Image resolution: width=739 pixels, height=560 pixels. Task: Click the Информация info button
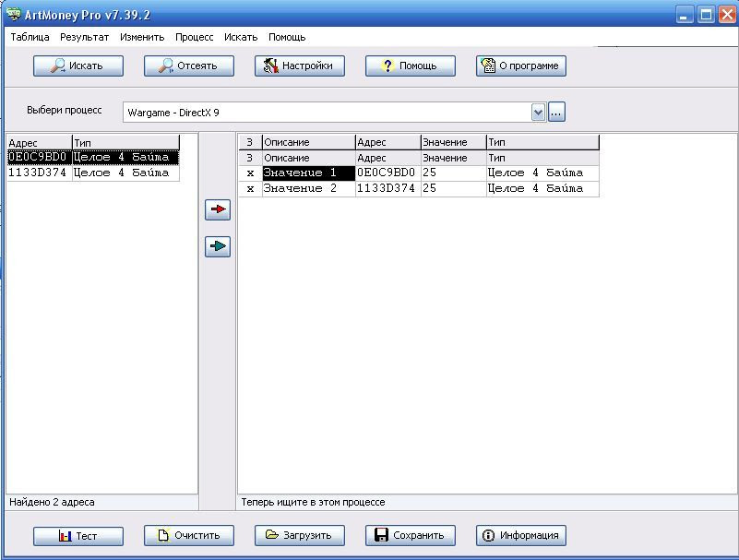pos(521,535)
